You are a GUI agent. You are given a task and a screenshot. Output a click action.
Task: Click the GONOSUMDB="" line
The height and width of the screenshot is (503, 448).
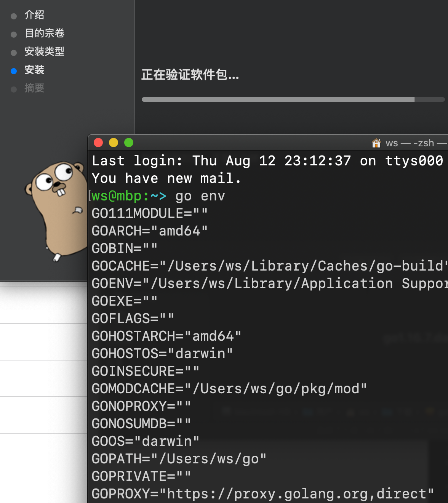(141, 424)
